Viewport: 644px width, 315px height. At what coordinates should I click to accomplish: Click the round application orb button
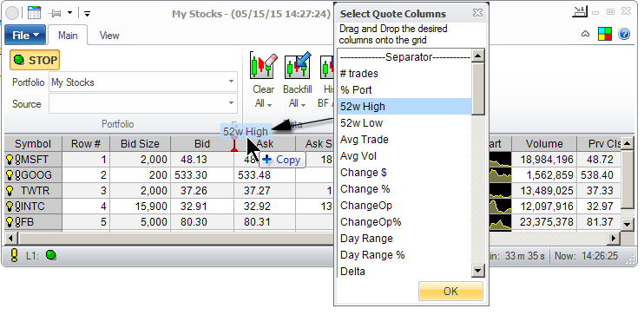point(12,13)
